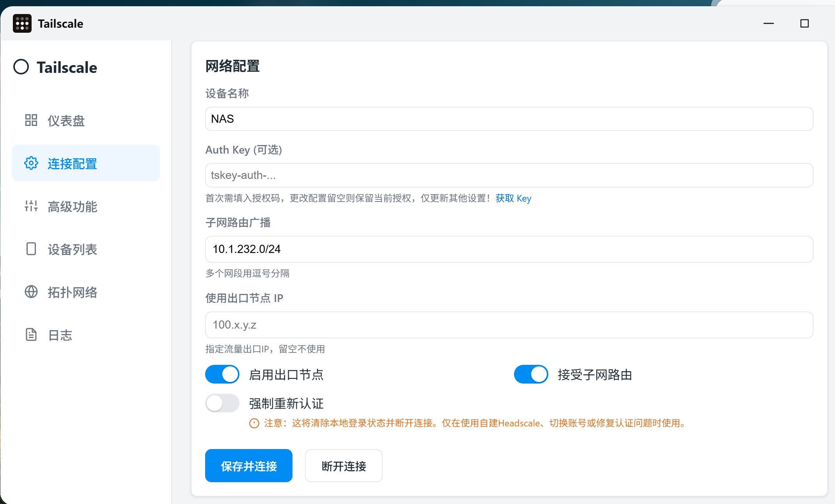The height and width of the screenshot is (504, 835).
Task: Select the gear icon next to 连接配置
Action: tap(31, 163)
